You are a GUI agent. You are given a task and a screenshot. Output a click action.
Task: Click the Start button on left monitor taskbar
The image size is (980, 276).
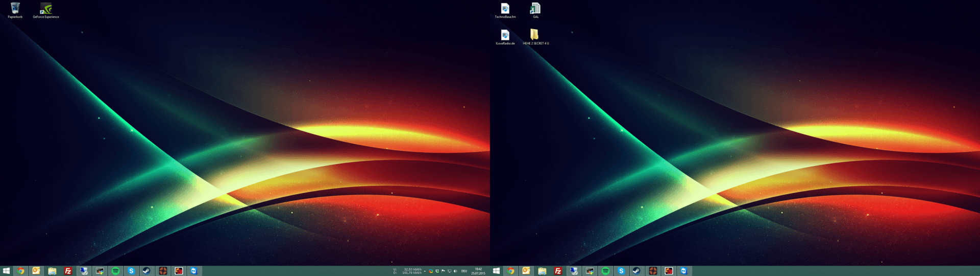click(6, 271)
